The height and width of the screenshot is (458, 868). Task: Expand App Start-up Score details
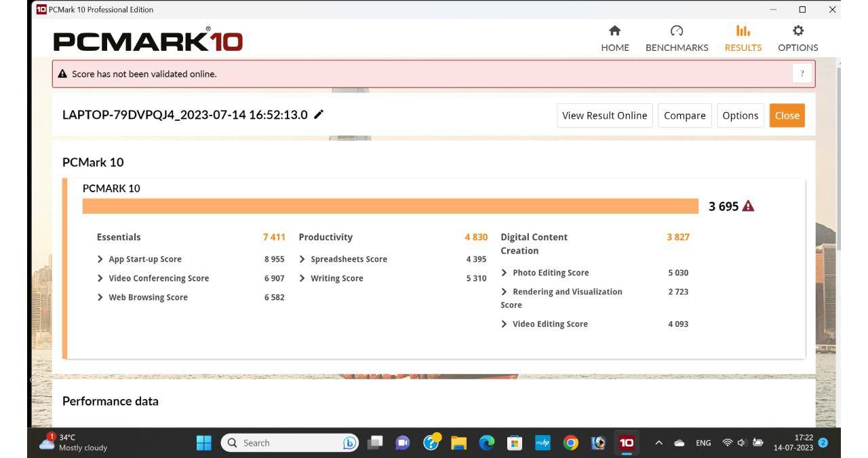(x=100, y=259)
